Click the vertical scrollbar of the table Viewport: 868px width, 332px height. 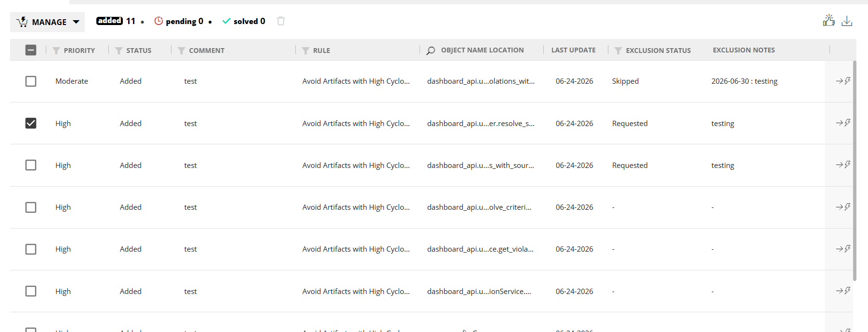coord(855,170)
